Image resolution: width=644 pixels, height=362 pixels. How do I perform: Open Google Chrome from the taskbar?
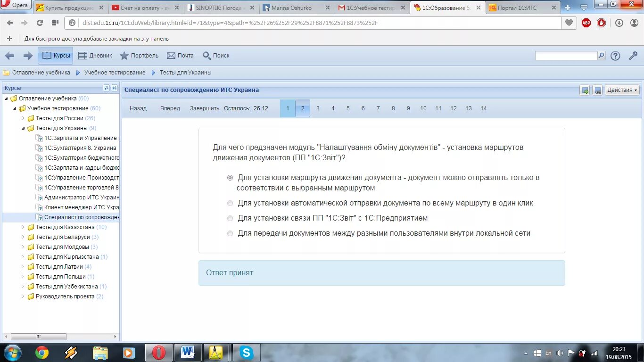click(x=42, y=353)
